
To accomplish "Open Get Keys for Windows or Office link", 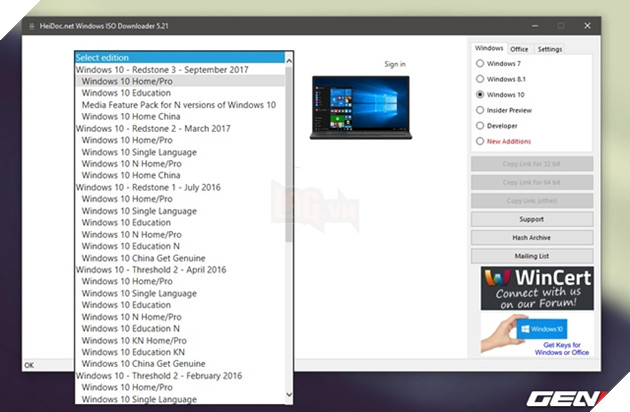I will (x=562, y=348).
